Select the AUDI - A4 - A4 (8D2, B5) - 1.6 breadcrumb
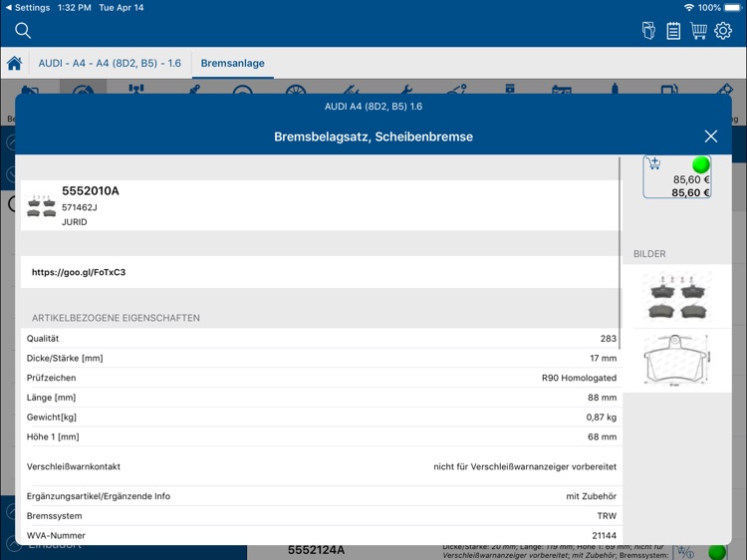 110,63
